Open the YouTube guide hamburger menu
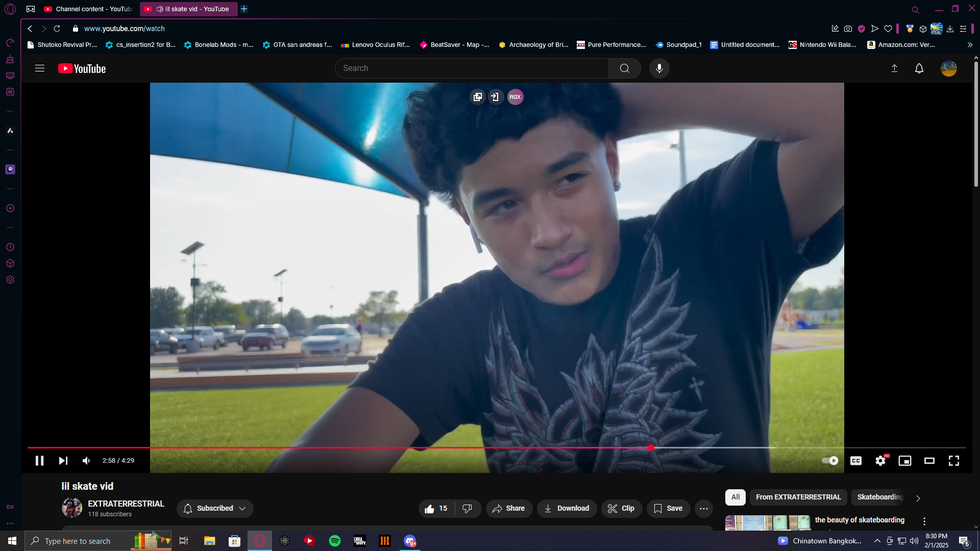The height and width of the screenshot is (551, 980). point(40,68)
